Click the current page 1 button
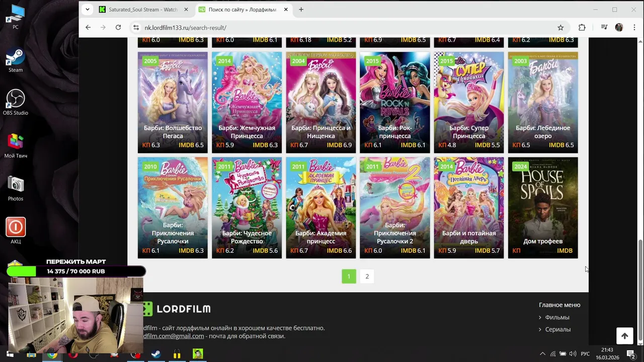Viewport: 644px width, 362px height. (349, 277)
